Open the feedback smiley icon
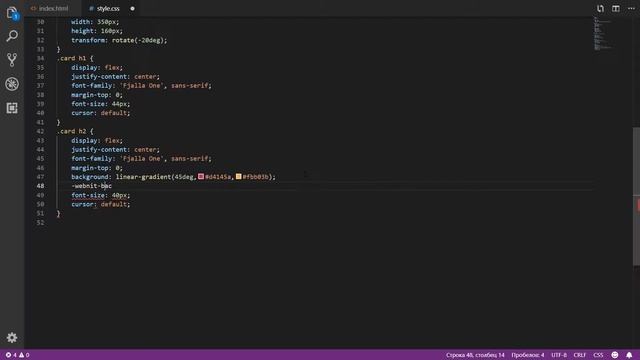 point(615,355)
